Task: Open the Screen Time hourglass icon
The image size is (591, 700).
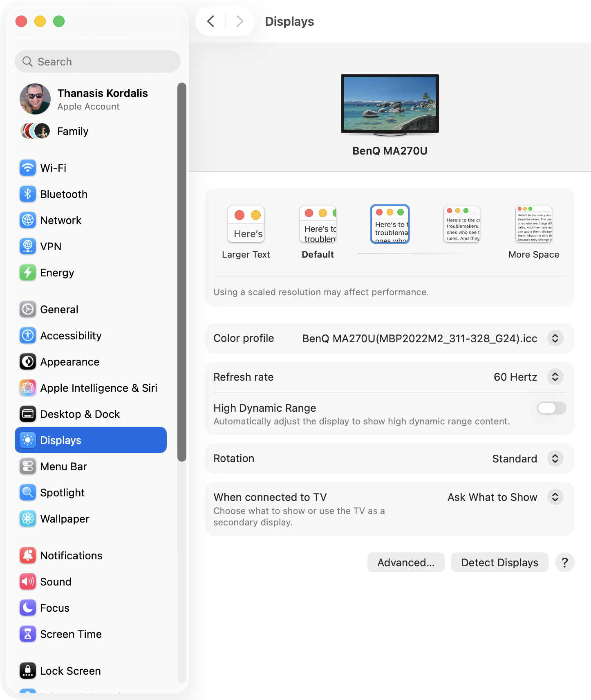Action: tap(28, 634)
